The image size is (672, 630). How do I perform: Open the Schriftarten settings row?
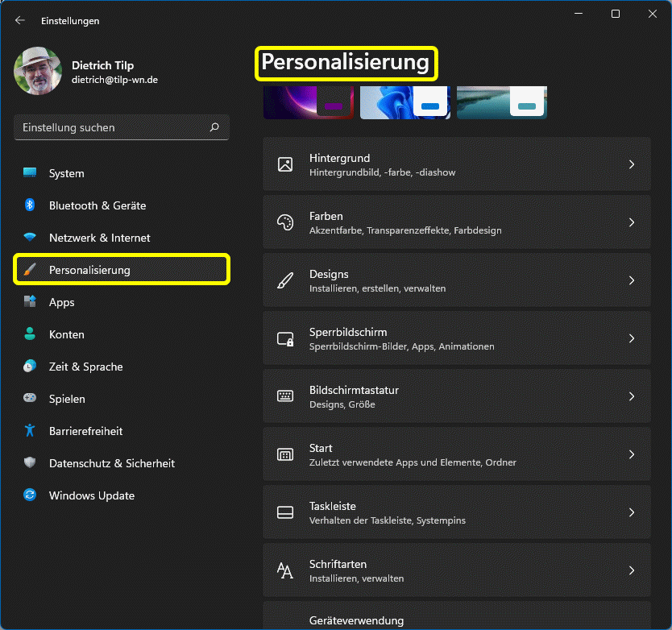pos(456,571)
